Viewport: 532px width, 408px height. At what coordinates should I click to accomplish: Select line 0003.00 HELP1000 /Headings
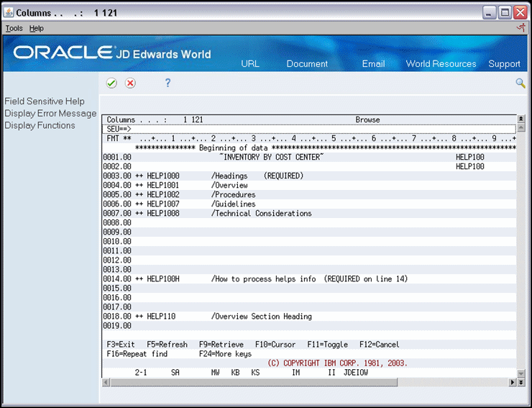click(x=308, y=176)
